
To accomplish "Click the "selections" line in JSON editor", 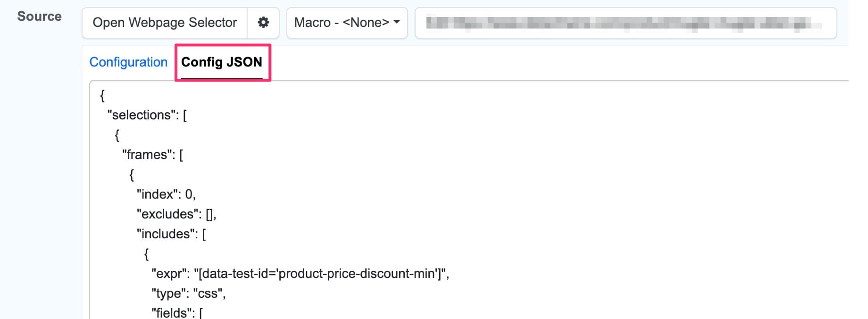I will tap(147, 115).
